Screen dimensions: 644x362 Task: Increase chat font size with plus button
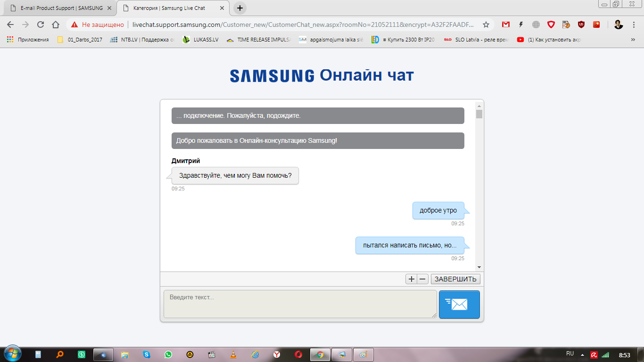411,279
